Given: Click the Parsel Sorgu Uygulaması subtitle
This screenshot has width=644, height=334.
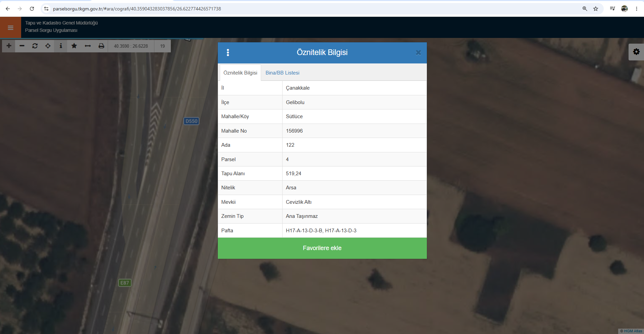Looking at the screenshot, I should (51, 30).
